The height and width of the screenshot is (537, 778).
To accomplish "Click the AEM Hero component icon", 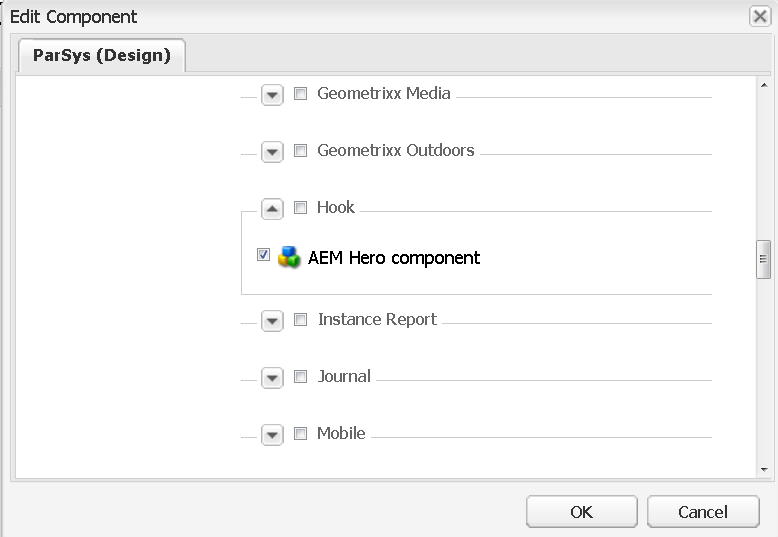I will (289, 257).
